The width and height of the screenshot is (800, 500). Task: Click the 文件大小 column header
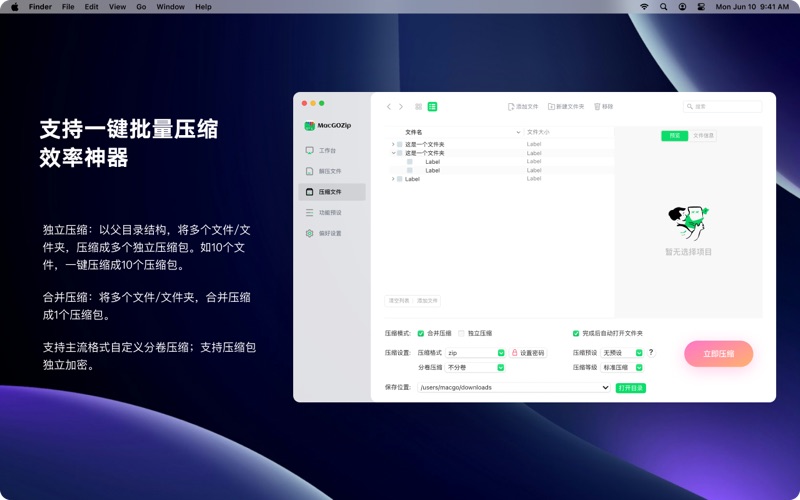(538, 132)
